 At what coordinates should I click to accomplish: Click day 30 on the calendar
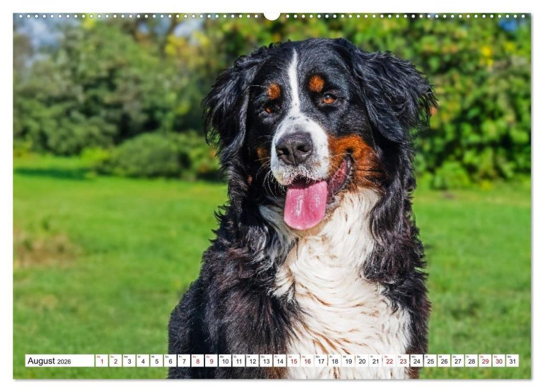coord(499,361)
